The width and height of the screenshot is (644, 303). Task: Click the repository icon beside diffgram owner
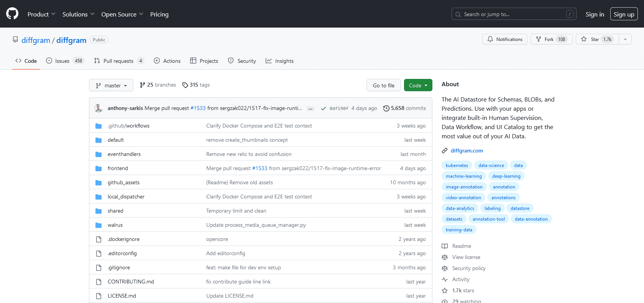[x=15, y=39]
